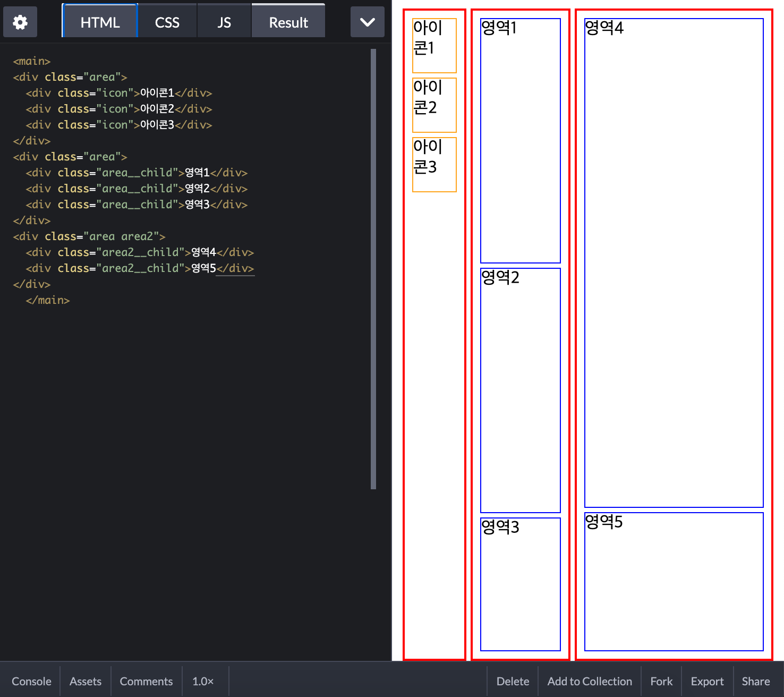Click Add to Collection
784x697 pixels.
click(x=590, y=681)
